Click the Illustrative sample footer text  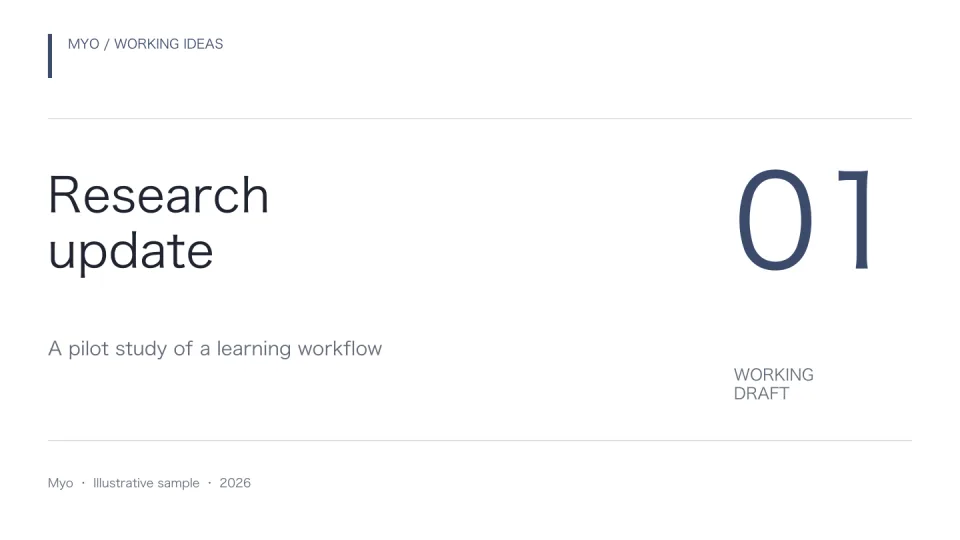[146, 483]
